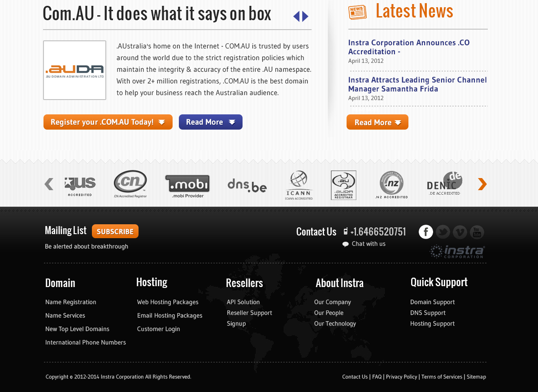
Task: Advance to next slide with right blue arrow
Action: 306,17
